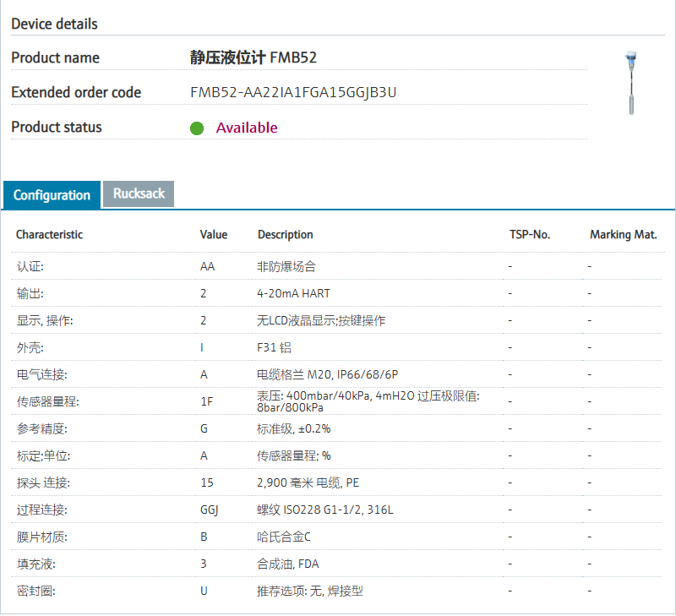The width and height of the screenshot is (676, 616).
Task: Click the 标准级 ±0.2% accuracy description
Action: [294, 428]
